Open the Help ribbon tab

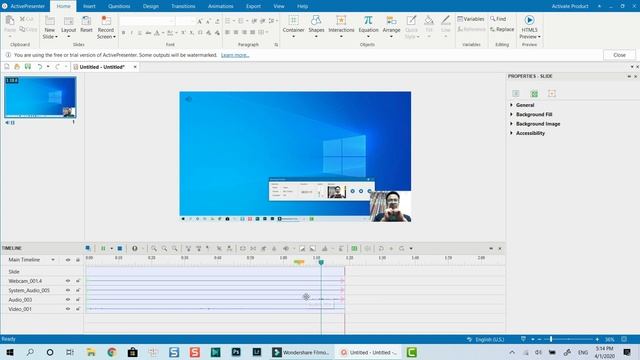coord(302,6)
